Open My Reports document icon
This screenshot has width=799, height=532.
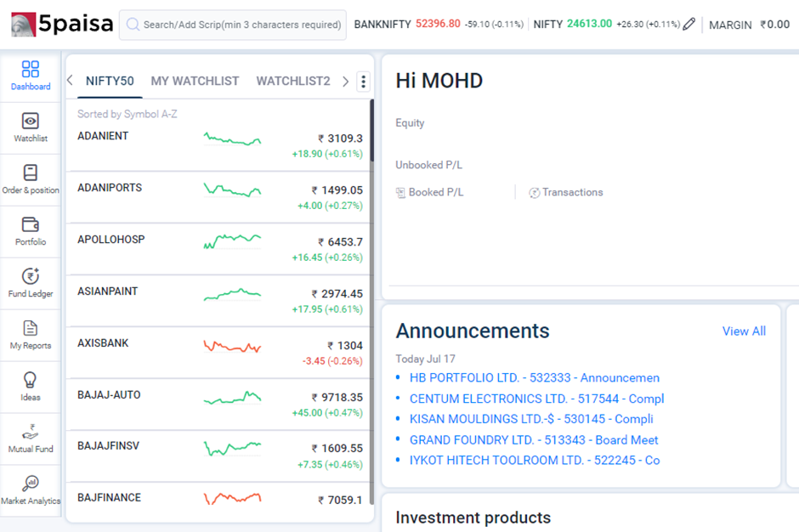[x=31, y=328]
